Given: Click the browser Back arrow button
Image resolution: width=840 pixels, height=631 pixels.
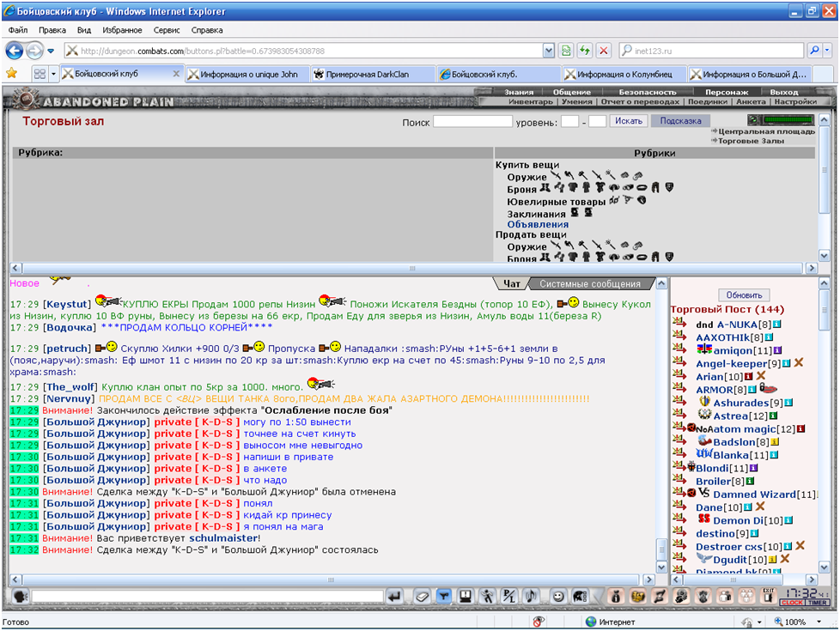Looking at the screenshot, I should [x=15, y=51].
